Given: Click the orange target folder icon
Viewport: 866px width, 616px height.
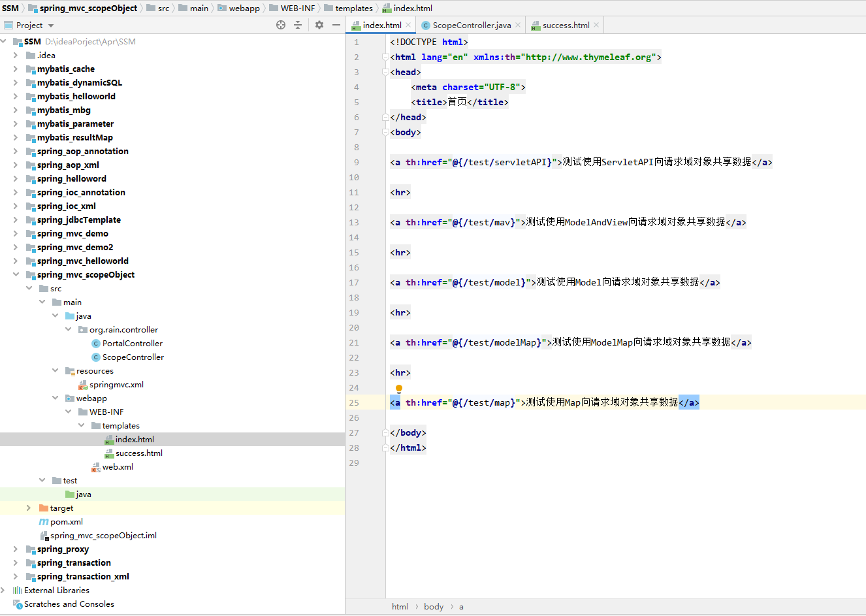Looking at the screenshot, I should 44,508.
